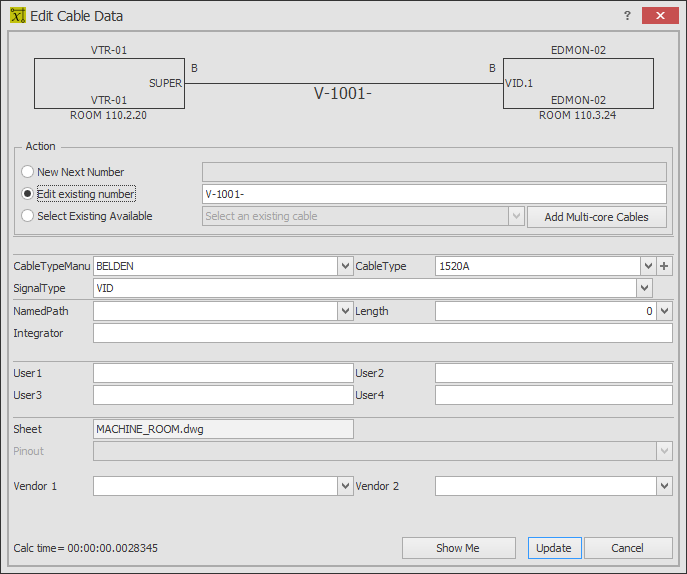Viewport: 687px width, 574px height.
Task: Click the plus icon beside CableType
Action: (x=664, y=266)
